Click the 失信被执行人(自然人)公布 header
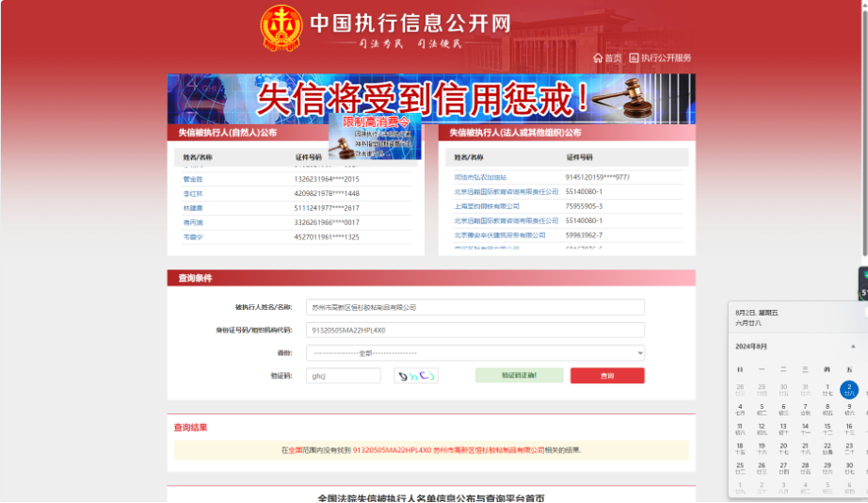The height and width of the screenshot is (503, 868). (228, 133)
